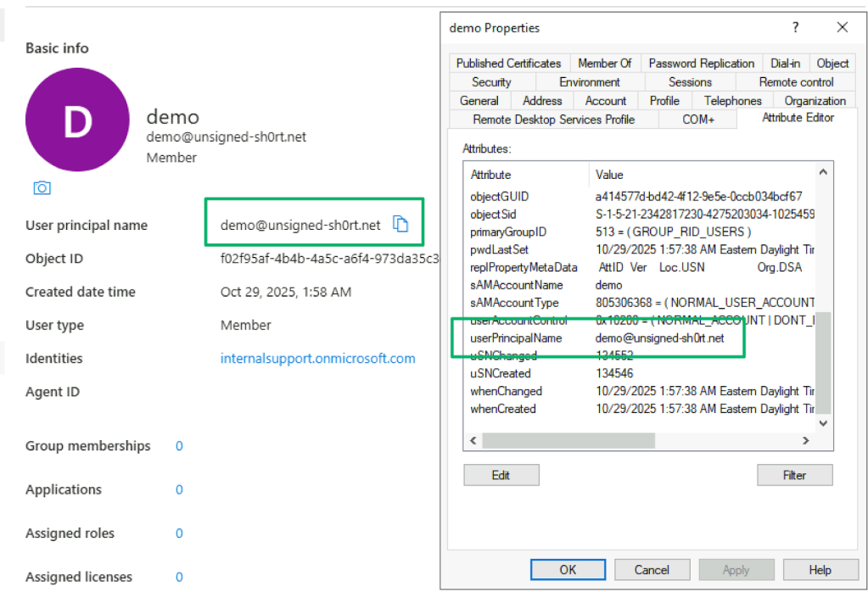Screen dimensions: 868x592
Task: Click the camera icon under the avatar
Action: [x=42, y=187]
